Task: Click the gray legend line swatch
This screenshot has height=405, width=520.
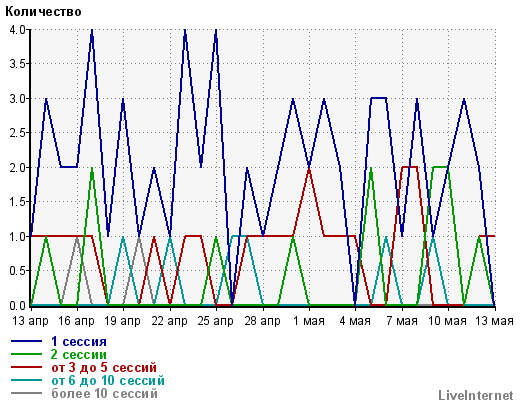Action: point(26,393)
